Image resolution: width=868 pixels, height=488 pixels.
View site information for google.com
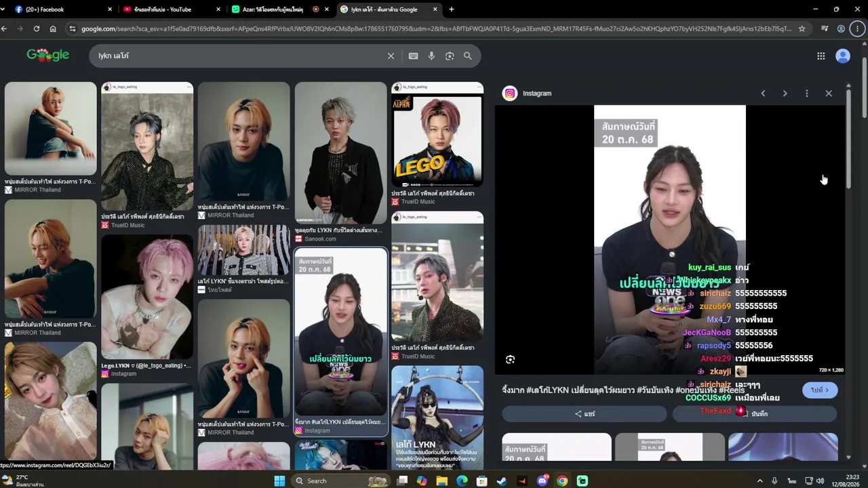click(73, 28)
